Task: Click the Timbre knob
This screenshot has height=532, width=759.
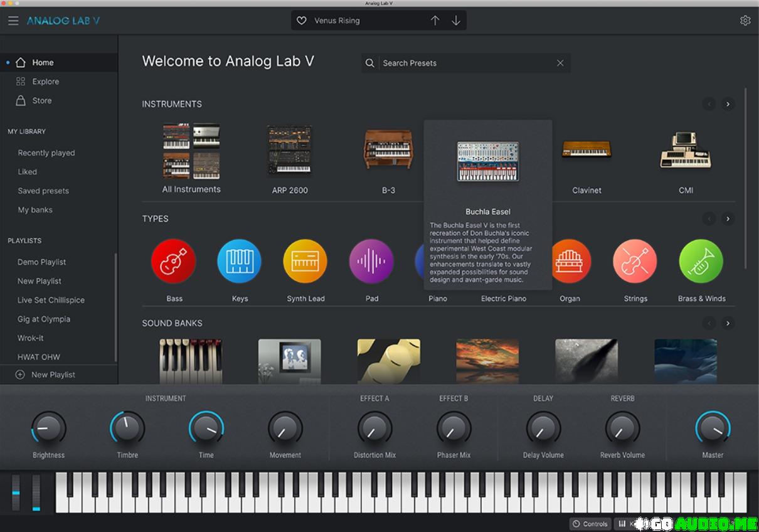Action: (x=127, y=428)
